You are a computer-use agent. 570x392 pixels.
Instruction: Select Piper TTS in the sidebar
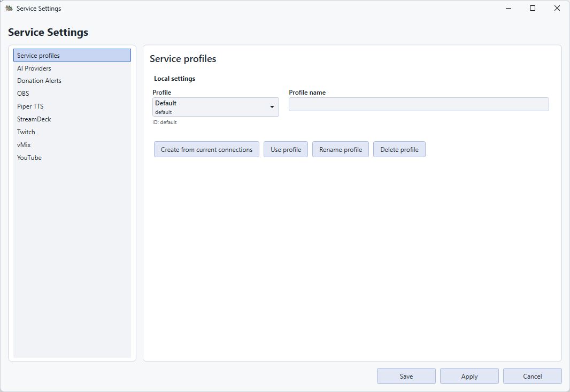pyautogui.click(x=72, y=106)
